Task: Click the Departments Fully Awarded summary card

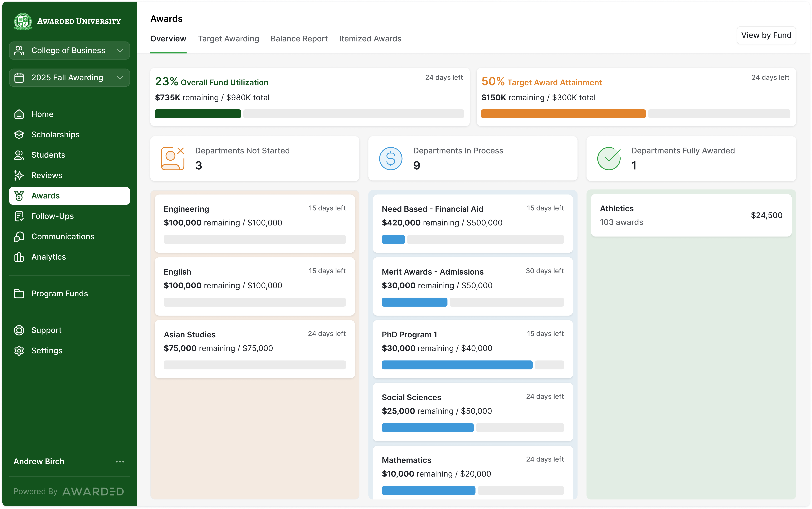Action: (691, 158)
